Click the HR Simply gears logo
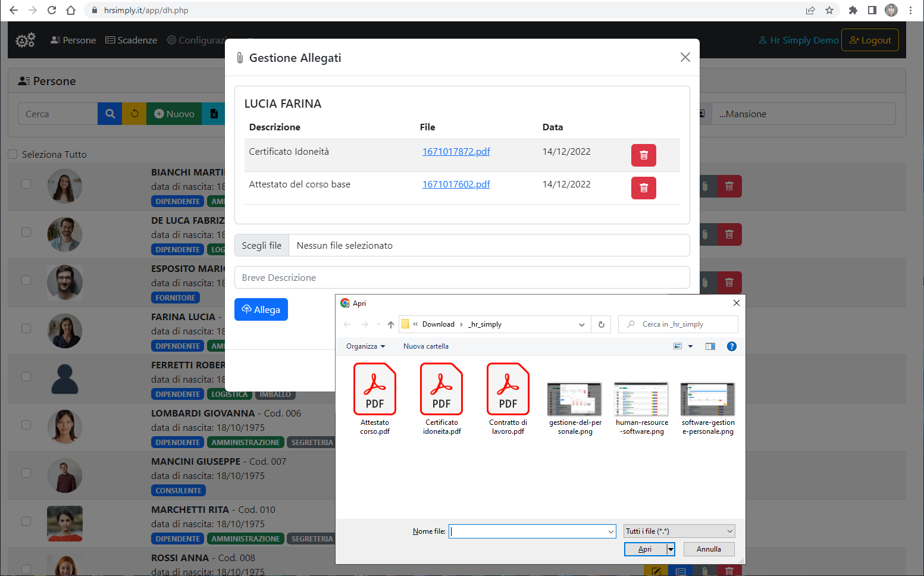The image size is (924, 576). [25, 40]
